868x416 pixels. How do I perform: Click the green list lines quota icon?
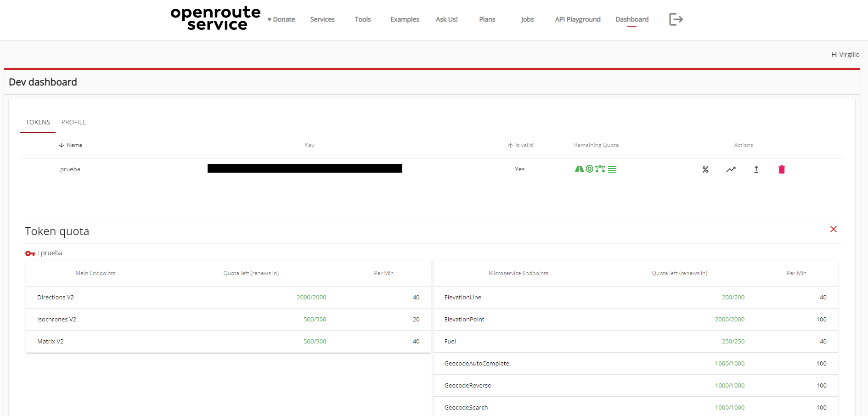[x=612, y=169]
